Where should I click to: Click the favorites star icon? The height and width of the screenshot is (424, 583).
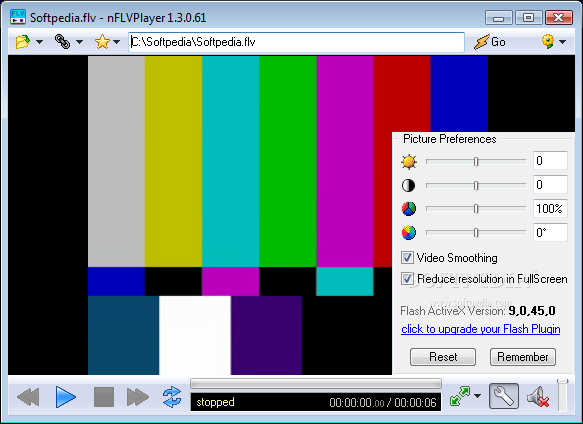coord(102,42)
